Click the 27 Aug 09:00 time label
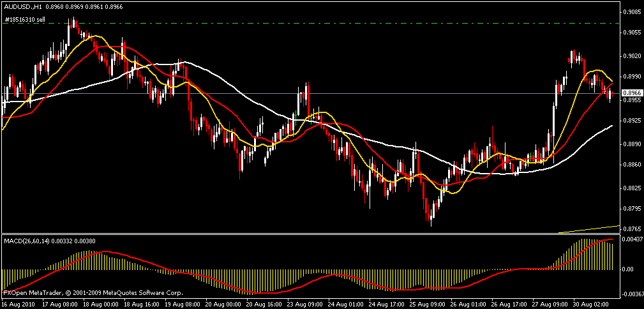This screenshot has width=644, height=309. pyautogui.click(x=549, y=305)
